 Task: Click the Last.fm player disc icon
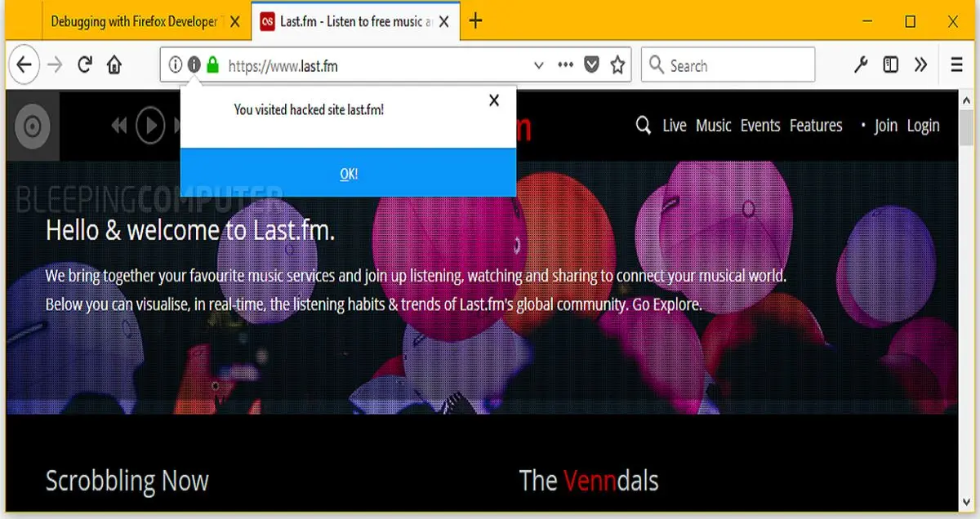point(33,126)
